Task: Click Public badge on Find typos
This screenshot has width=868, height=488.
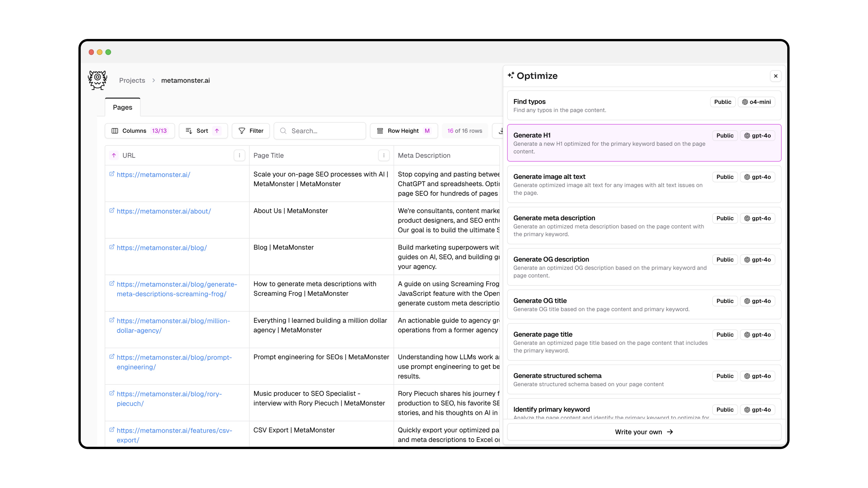Action: (x=722, y=102)
